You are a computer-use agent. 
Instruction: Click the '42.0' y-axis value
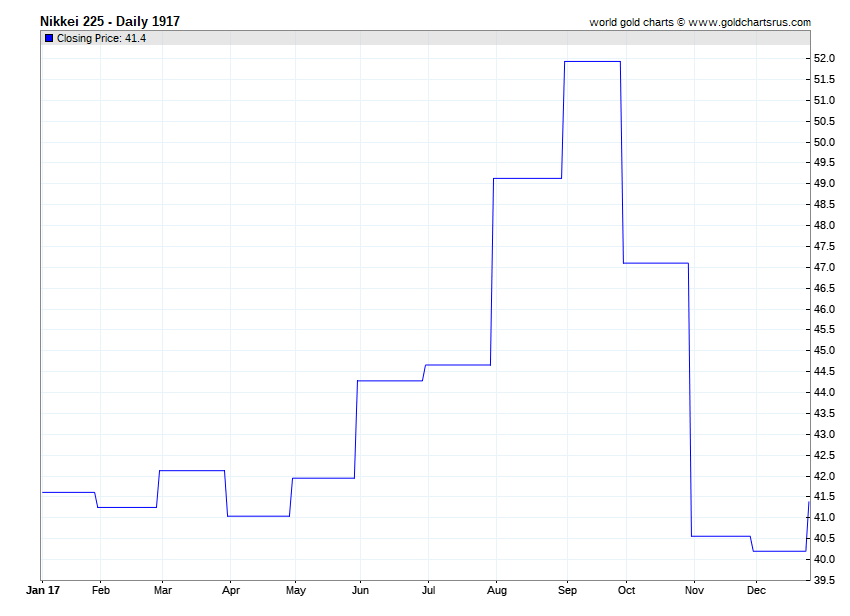(x=824, y=476)
